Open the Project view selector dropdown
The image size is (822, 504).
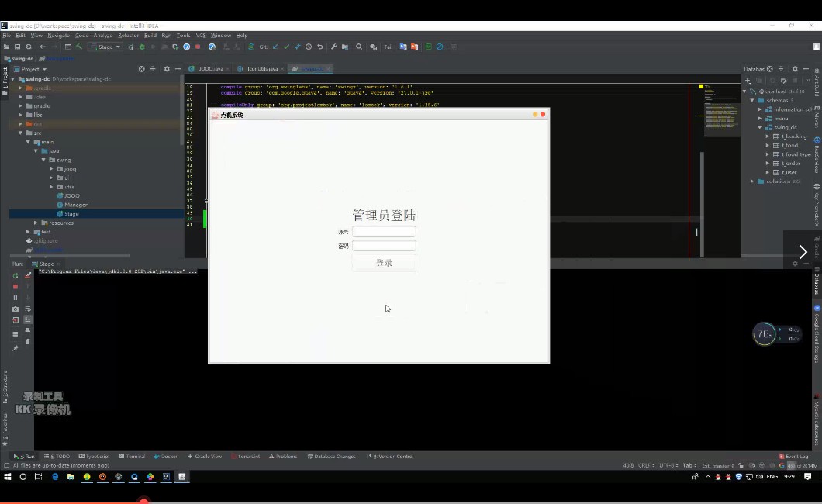coord(30,69)
